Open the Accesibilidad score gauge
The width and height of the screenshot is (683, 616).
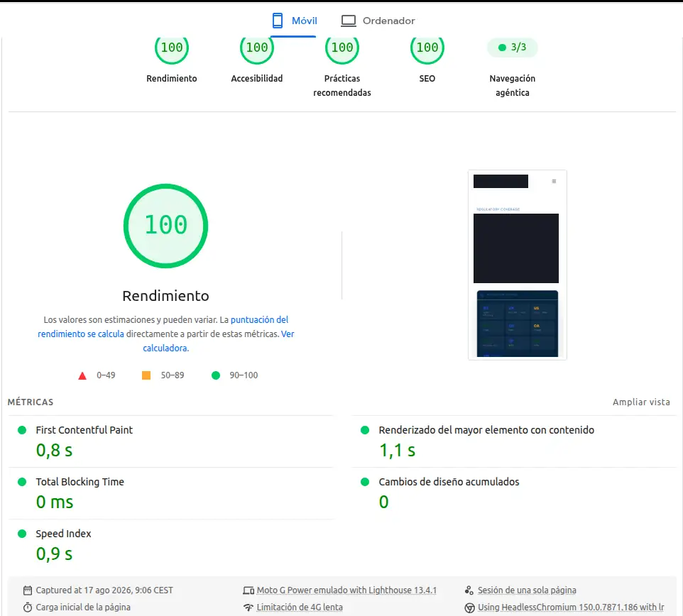[257, 48]
